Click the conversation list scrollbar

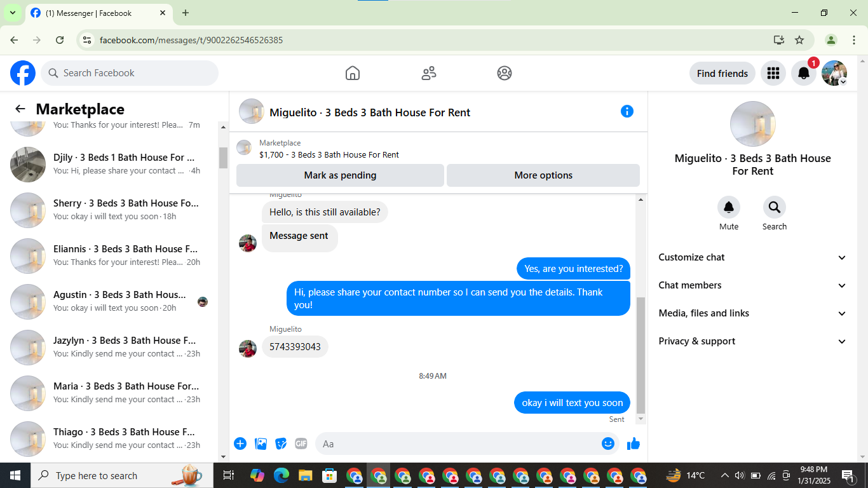(x=223, y=158)
